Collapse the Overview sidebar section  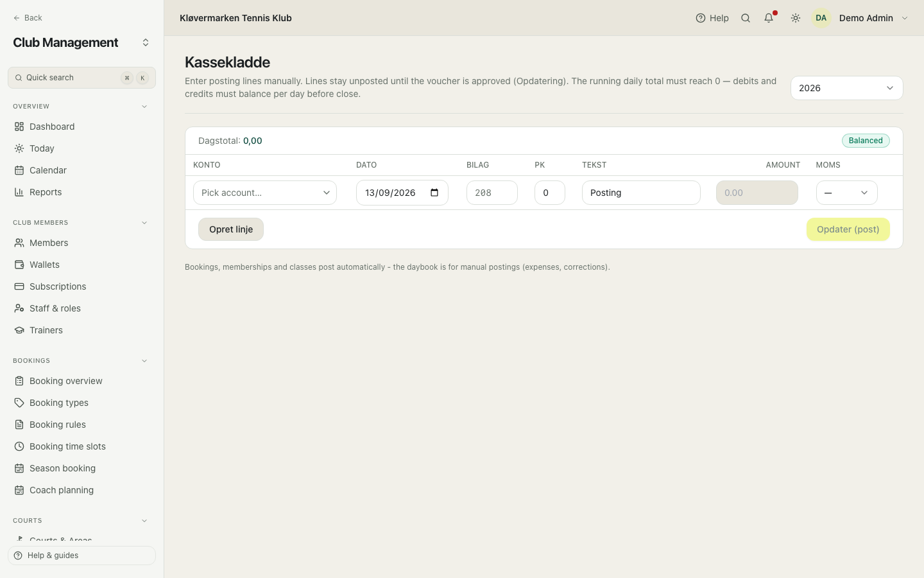[x=144, y=107]
